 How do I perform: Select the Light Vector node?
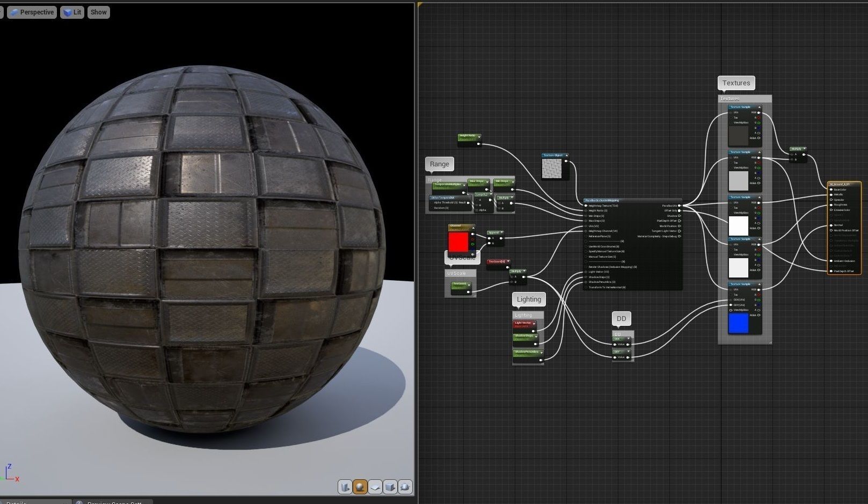click(525, 326)
